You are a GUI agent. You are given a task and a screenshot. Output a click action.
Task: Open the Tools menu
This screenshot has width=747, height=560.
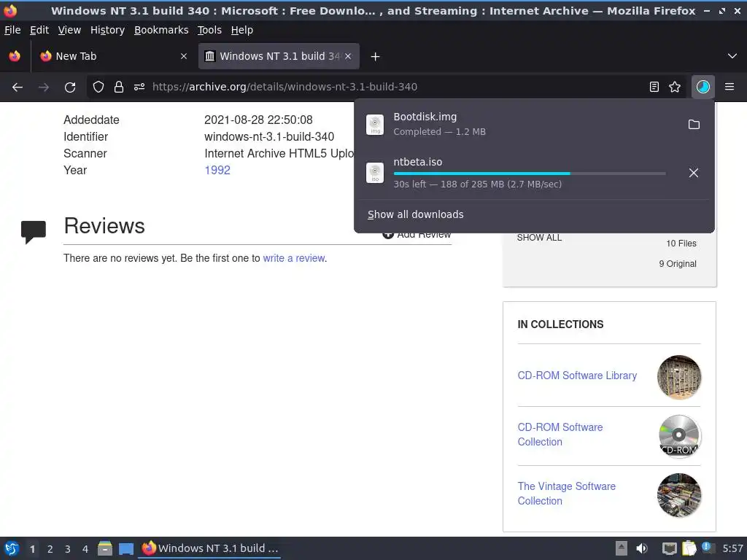[209, 30]
